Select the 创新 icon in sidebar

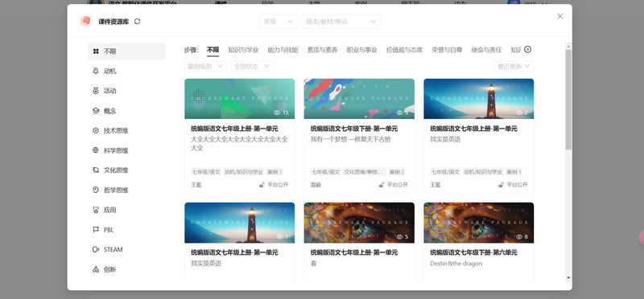(96, 269)
